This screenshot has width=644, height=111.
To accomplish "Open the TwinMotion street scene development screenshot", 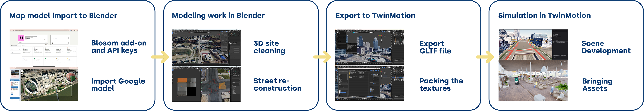I will [x=533, y=44].
